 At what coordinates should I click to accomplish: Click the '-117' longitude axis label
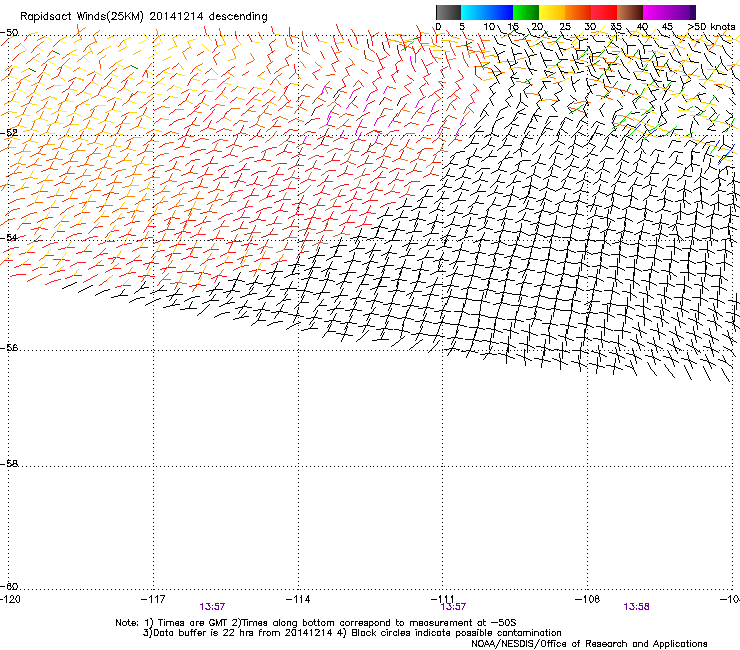153,599
